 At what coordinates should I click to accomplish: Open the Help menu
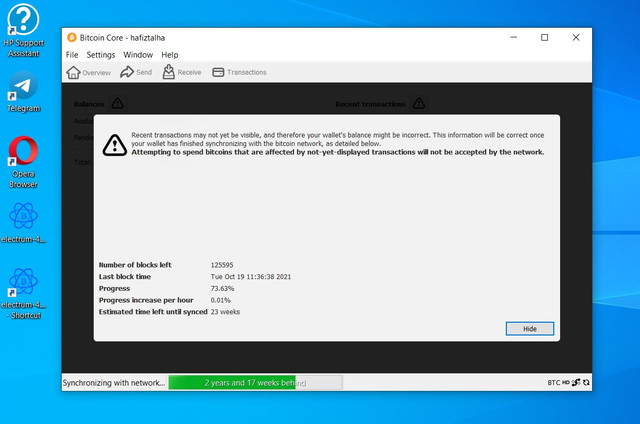[x=169, y=55]
